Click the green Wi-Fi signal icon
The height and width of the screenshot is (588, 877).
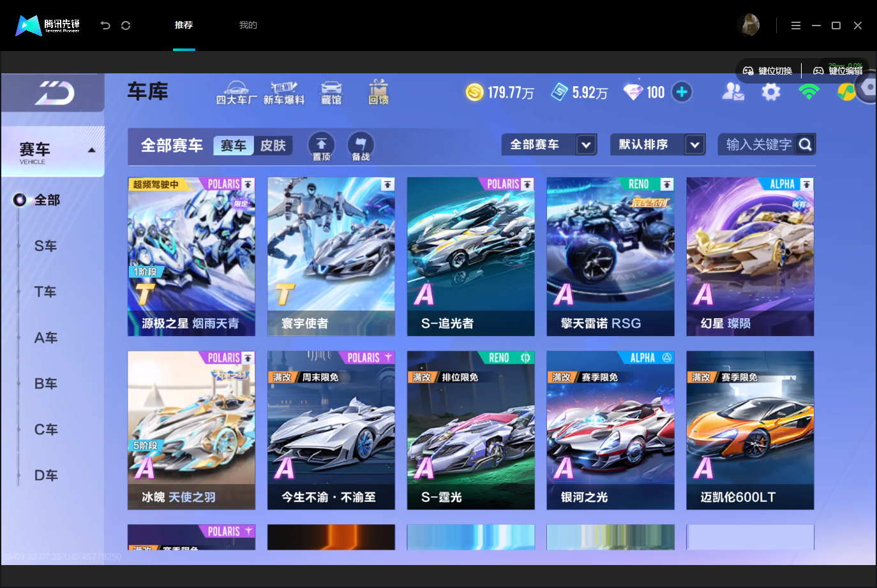(x=809, y=92)
